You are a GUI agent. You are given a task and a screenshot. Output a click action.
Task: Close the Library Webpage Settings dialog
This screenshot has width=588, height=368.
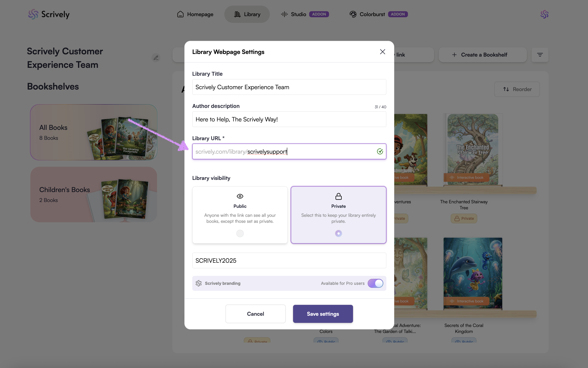tap(382, 52)
